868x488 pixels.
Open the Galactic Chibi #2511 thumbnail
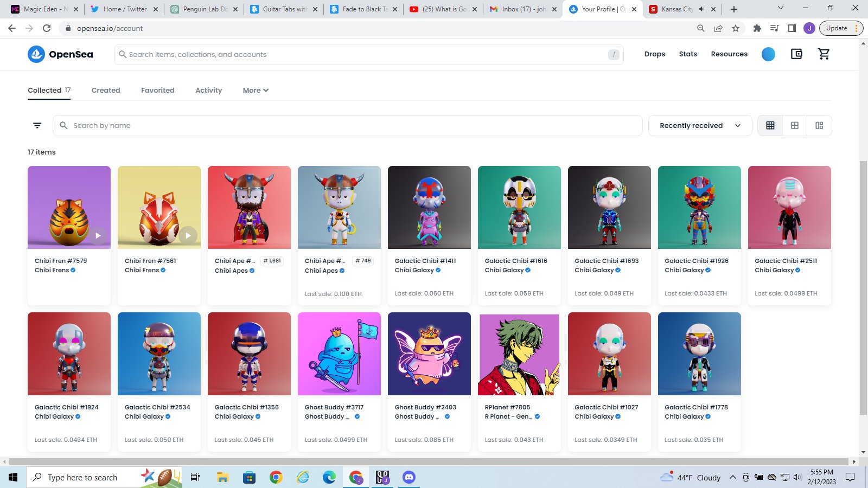click(x=789, y=207)
